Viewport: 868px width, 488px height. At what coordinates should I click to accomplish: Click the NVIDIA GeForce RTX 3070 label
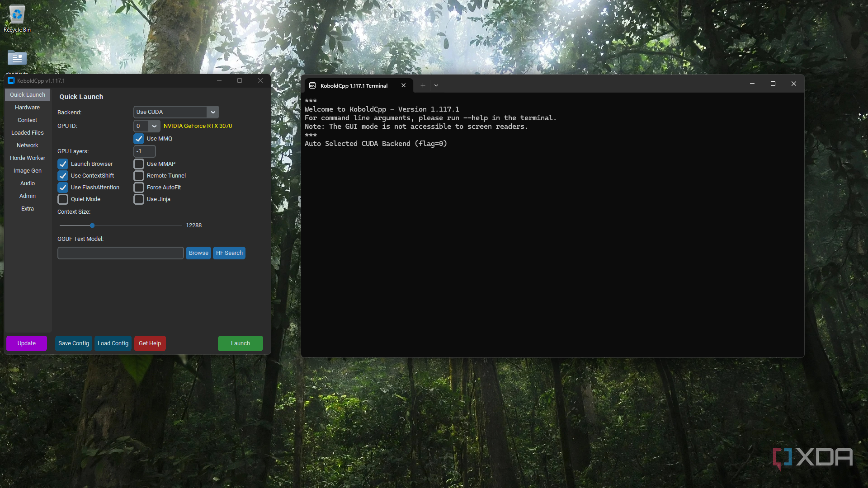[198, 126]
